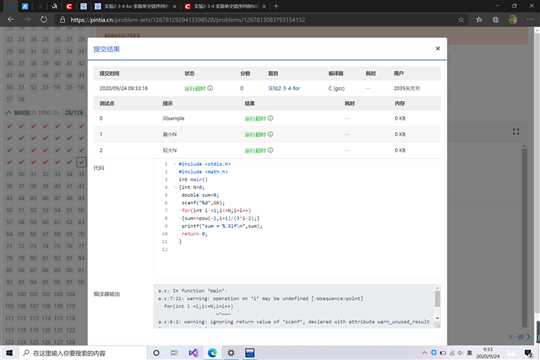Viewport: 540px width, 360px height.
Task: Go back to the previous page
Action: click(11, 20)
